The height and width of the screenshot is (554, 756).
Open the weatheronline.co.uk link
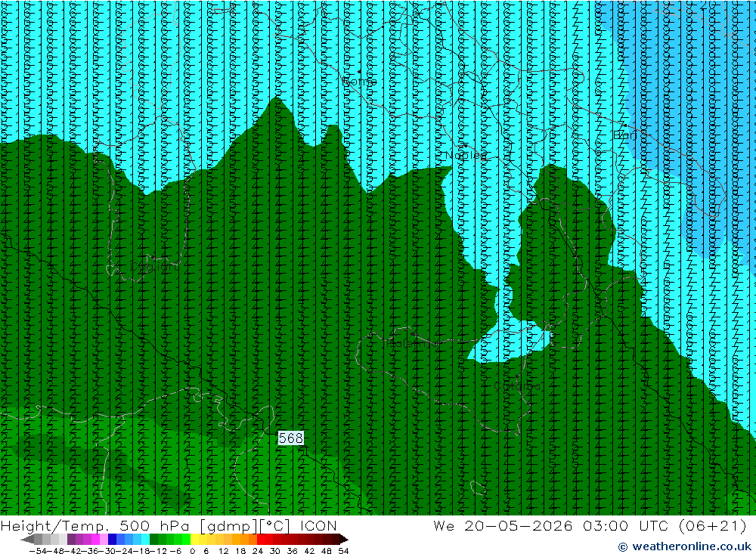[x=685, y=546]
